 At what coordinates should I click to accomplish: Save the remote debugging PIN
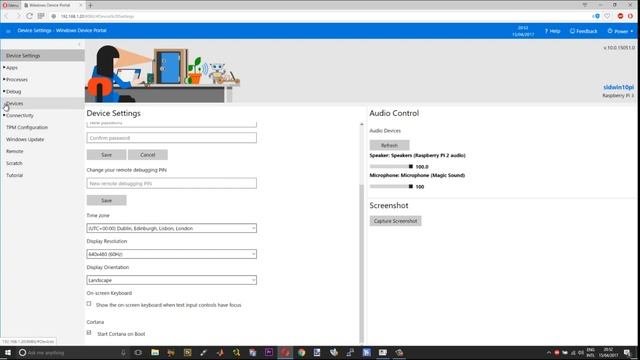(x=107, y=200)
